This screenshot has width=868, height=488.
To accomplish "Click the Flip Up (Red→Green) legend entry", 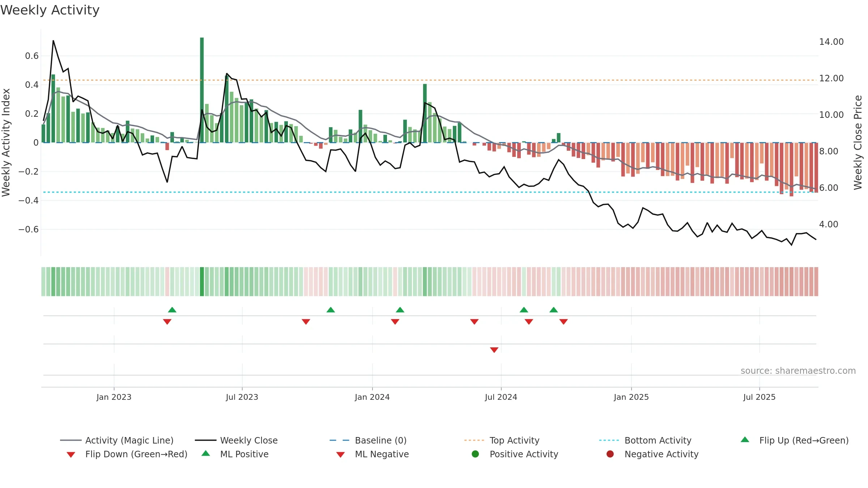I will (x=794, y=440).
